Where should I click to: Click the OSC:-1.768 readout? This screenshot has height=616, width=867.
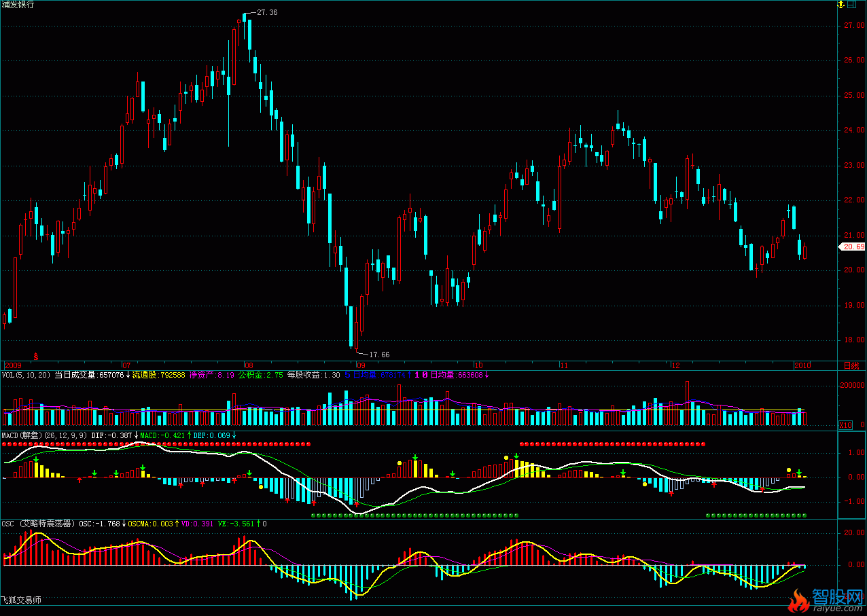tap(100, 524)
